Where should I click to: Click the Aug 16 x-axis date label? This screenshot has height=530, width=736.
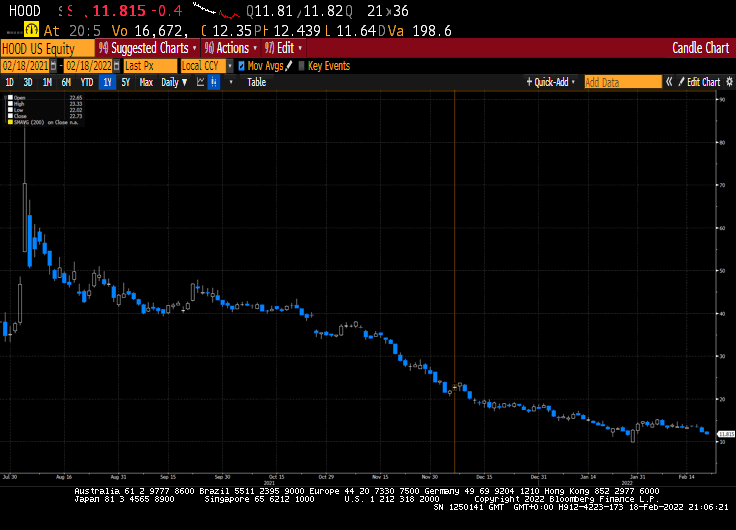pyautogui.click(x=64, y=477)
